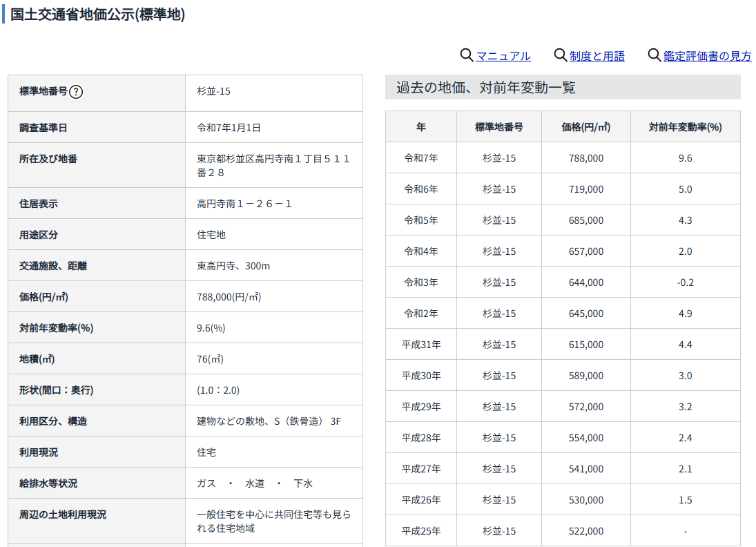The height and width of the screenshot is (547, 756).
Task: Click the 価格(円/㎡) column header in history table
Action: 586,127
